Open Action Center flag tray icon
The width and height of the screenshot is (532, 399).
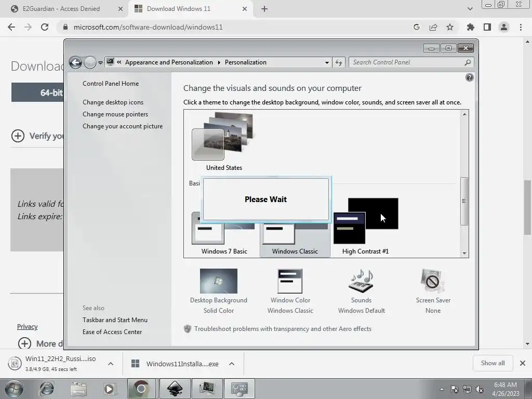coord(454,389)
